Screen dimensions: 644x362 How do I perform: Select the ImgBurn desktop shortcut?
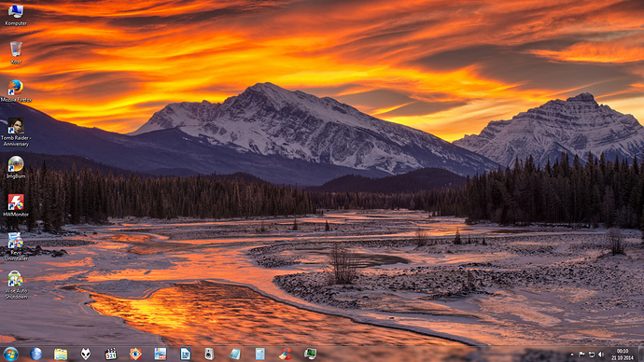(x=16, y=167)
